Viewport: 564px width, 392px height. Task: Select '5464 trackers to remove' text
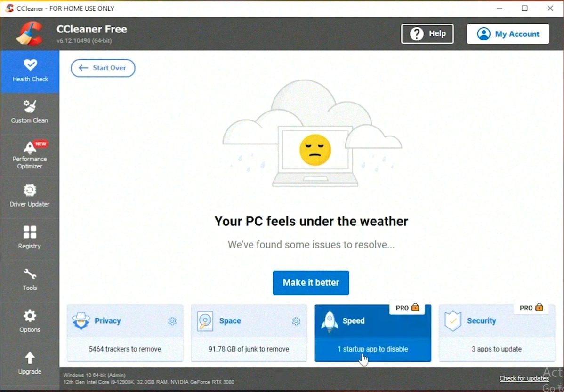(125, 349)
